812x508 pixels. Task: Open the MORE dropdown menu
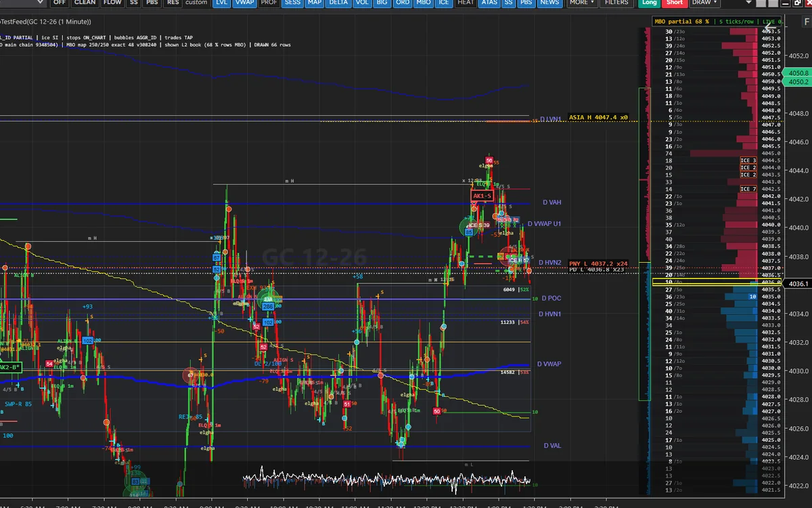pos(582,3)
